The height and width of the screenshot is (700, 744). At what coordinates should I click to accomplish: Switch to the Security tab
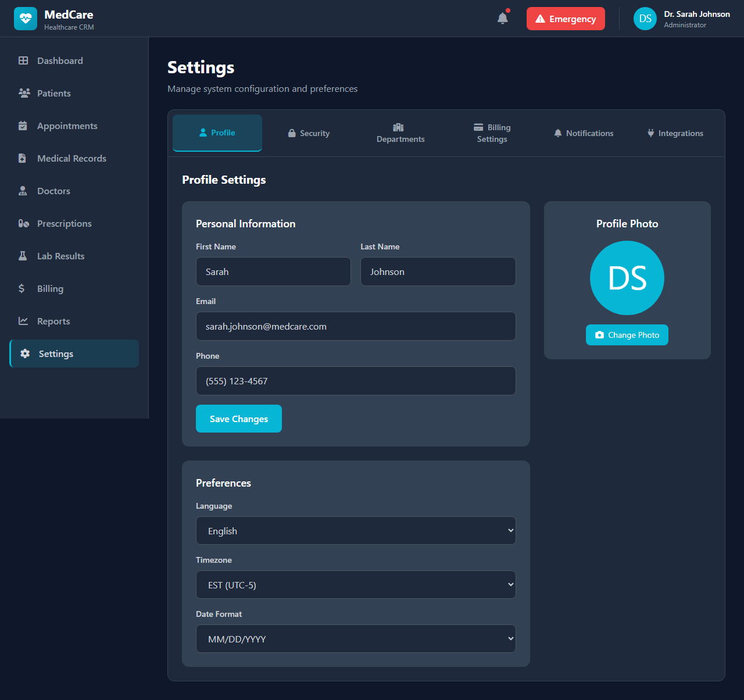pyautogui.click(x=309, y=133)
